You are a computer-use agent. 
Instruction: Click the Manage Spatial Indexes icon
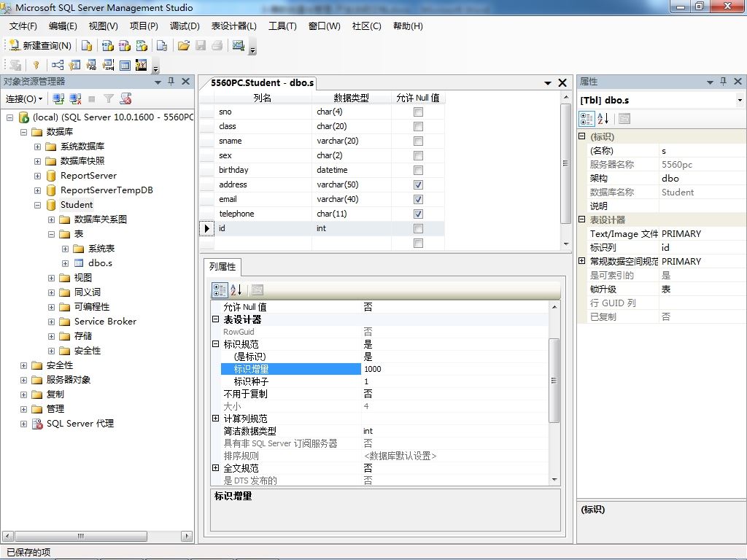[x=142, y=65]
